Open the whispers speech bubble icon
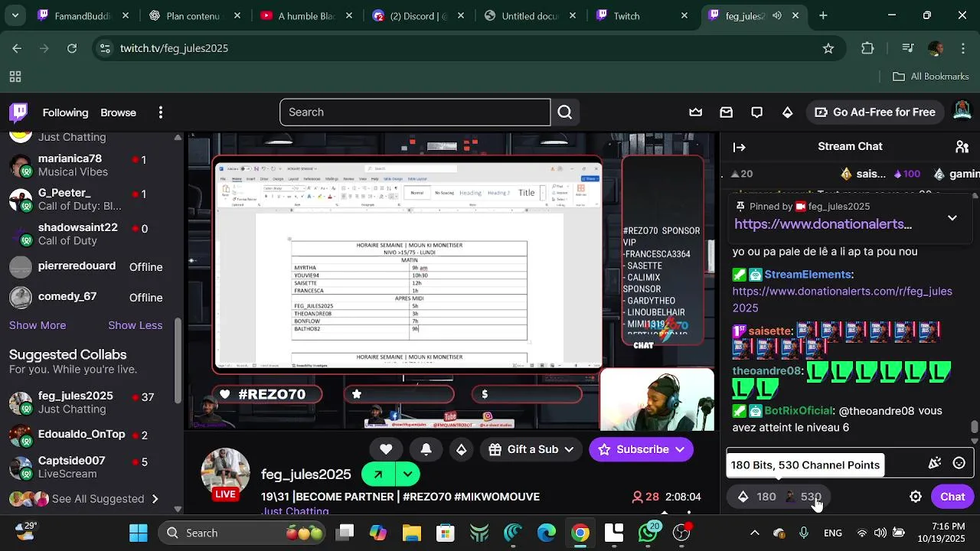This screenshot has height=551, width=980. [757, 112]
